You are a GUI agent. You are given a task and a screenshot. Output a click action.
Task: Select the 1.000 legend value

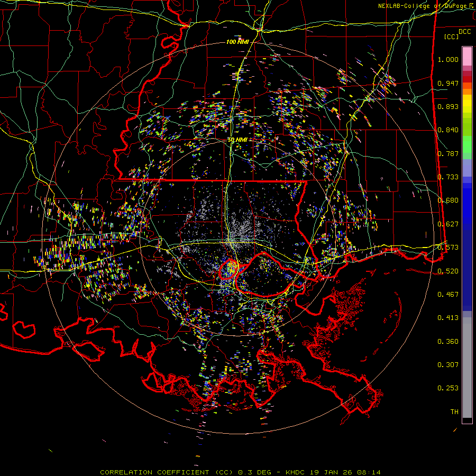point(448,59)
